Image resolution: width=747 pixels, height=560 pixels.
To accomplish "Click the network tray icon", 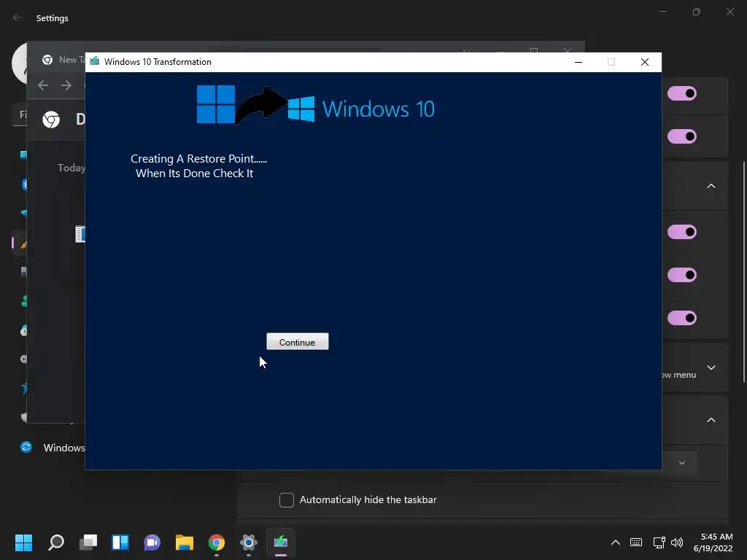I will click(x=659, y=542).
